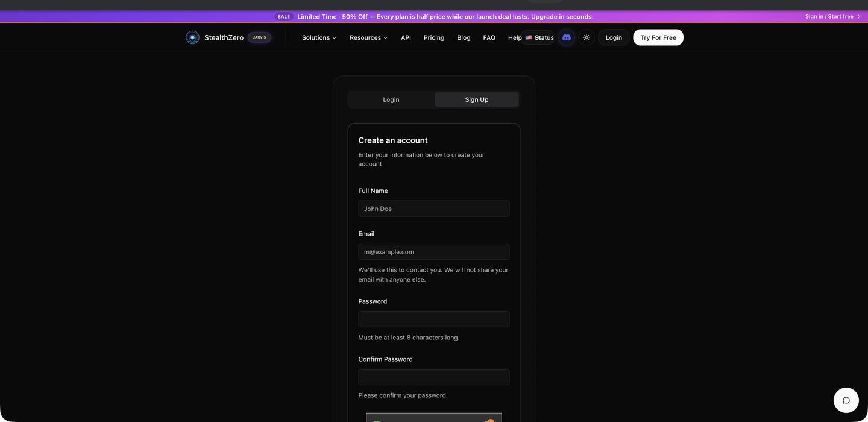The width and height of the screenshot is (868, 422).
Task: Click the 'Please confirm your password.' hint
Action: click(x=403, y=395)
